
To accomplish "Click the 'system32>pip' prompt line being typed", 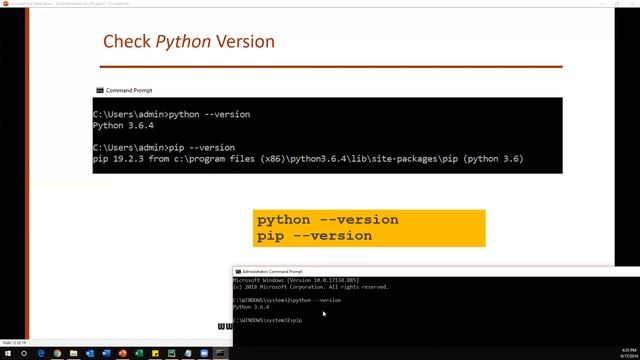I will (x=268, y=320).
